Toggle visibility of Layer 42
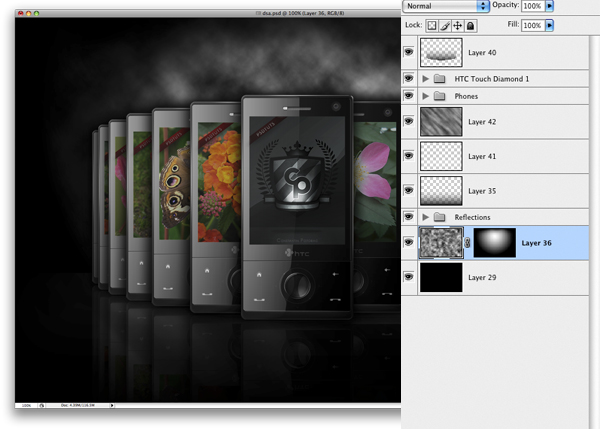The image size is (600, 429). click(x=409, y=121)
